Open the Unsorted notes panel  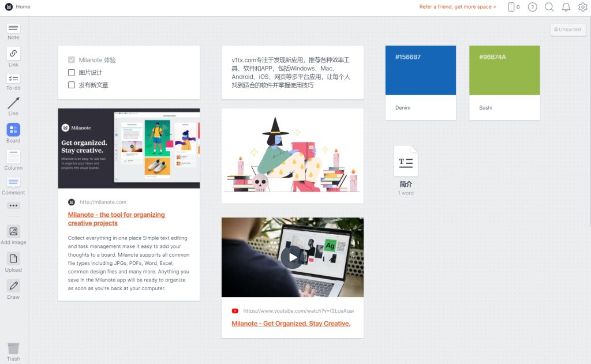click(568, 29)
